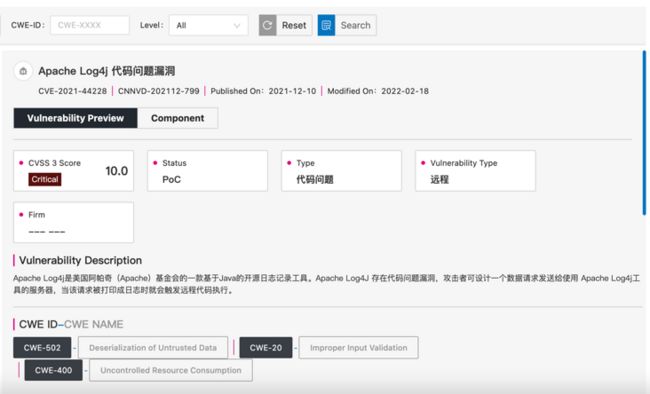
Task: Click the CVSS score 10.0 value
Action: (116, 171)
